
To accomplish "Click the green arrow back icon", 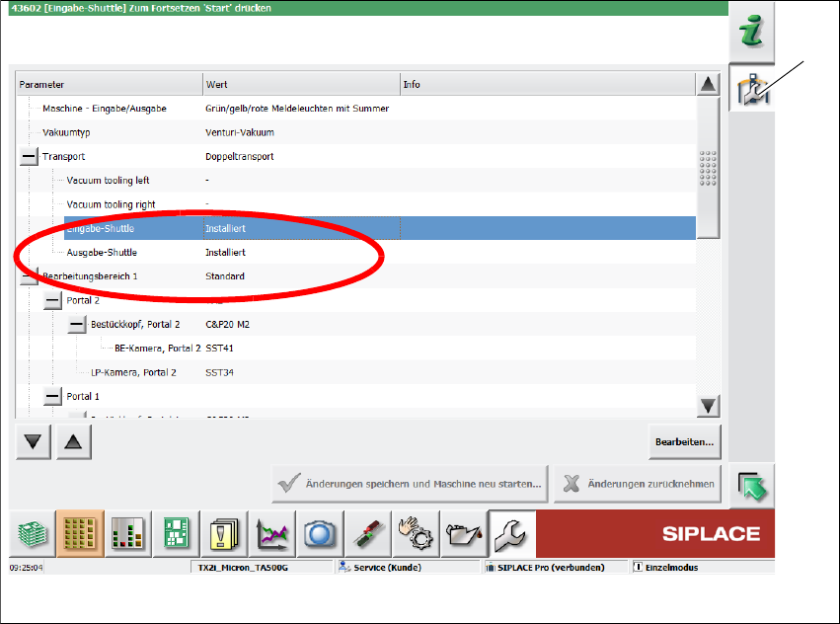I will [751, 486].
